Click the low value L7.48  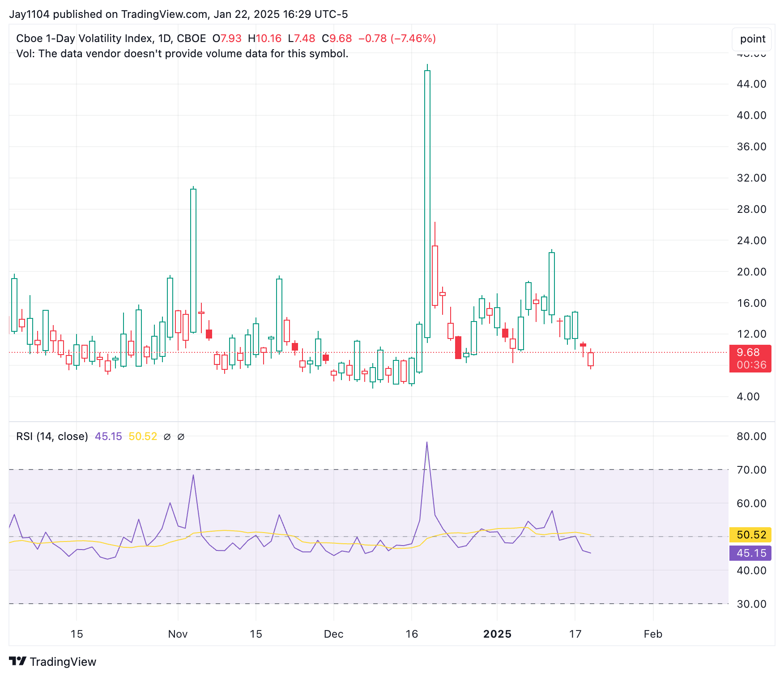click(x=302, y=38)
